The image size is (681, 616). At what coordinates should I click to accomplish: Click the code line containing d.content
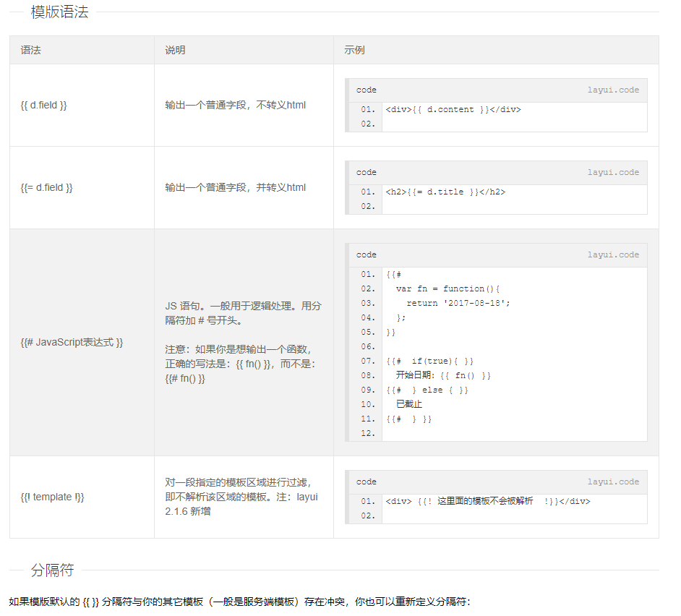coord(453,110)
